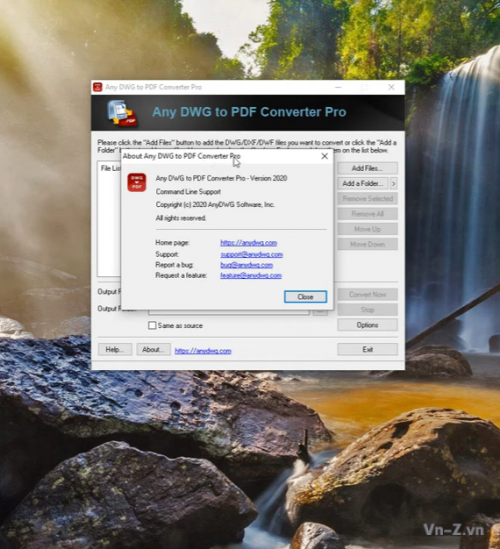500x549 pixels.
Task: Minimize the Any DWG to PDF Converter window
Action: click(x=338, y=87)
